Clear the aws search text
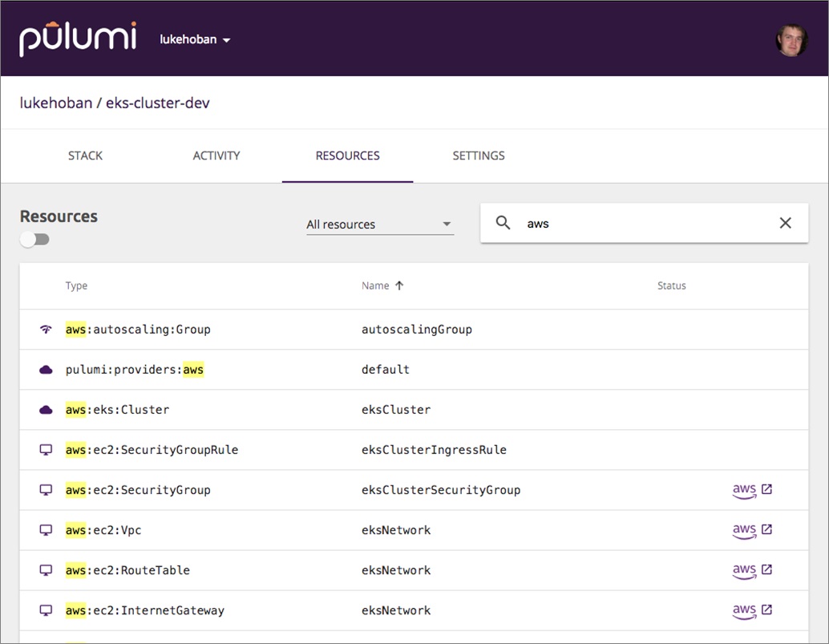Screen dimensions: 829x644 point(785,223)
